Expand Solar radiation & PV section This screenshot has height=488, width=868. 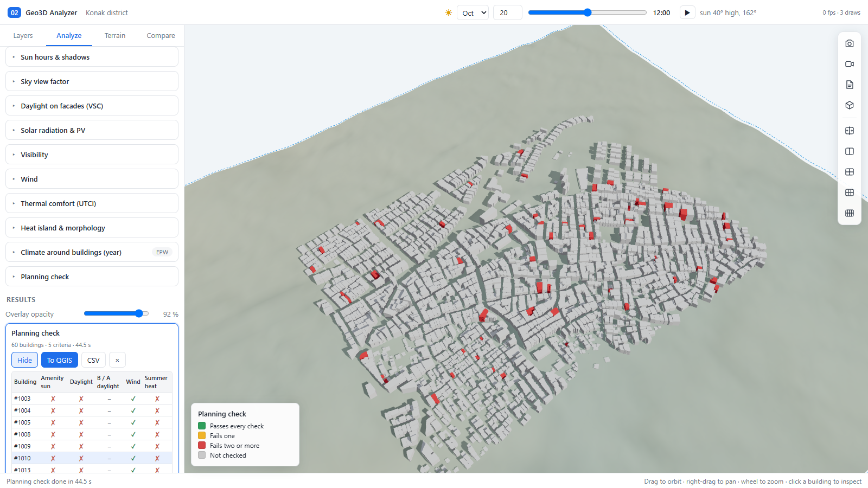click(92, 130)
